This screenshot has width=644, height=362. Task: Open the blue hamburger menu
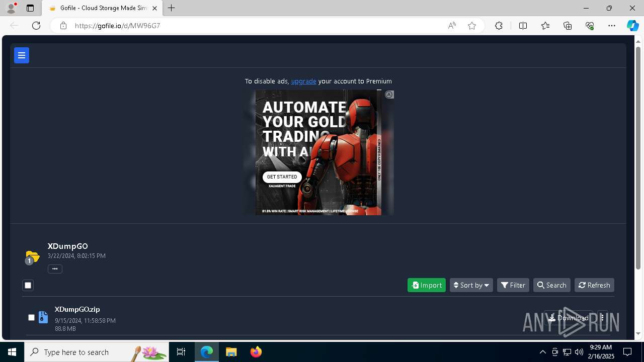tap(22, 55)
